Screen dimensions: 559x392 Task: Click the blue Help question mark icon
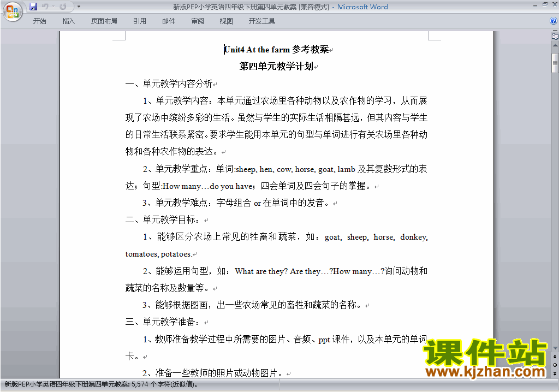pos(554,21)
